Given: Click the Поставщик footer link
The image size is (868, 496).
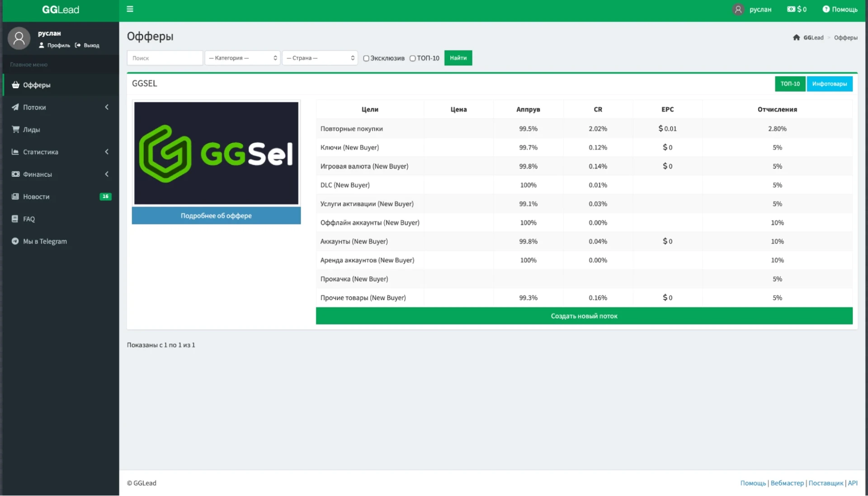Looking at the screenshot, I should pos(826,483).
